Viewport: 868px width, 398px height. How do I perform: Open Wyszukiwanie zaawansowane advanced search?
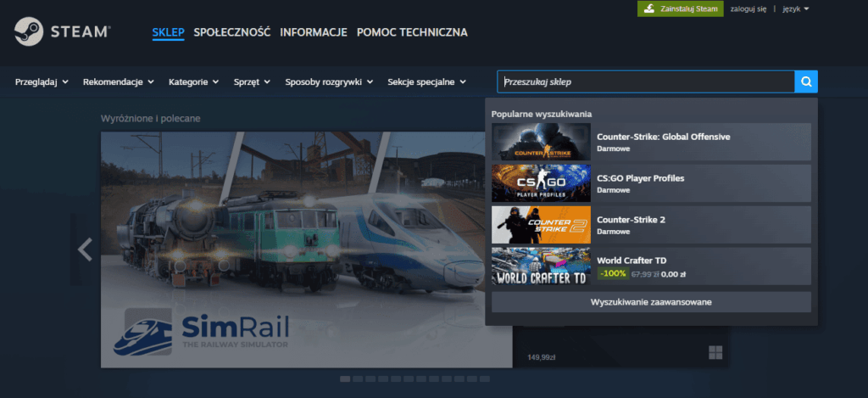click(651, 302)
